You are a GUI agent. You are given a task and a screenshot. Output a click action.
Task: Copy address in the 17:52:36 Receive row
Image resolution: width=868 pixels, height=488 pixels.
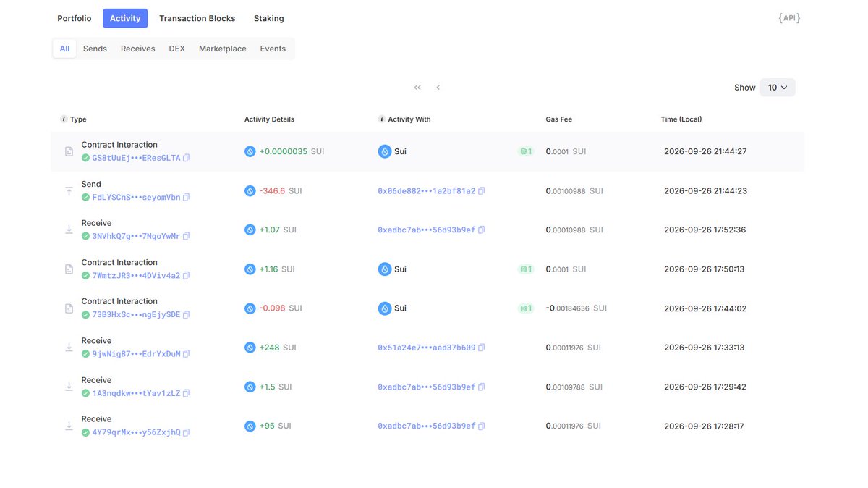click(x=482, y=230)
